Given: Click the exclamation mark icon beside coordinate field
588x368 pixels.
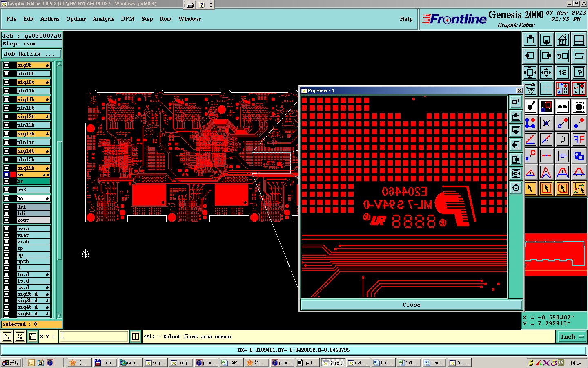Looking at the screenshot, I should pyautogui.click(x=136, y=337).
